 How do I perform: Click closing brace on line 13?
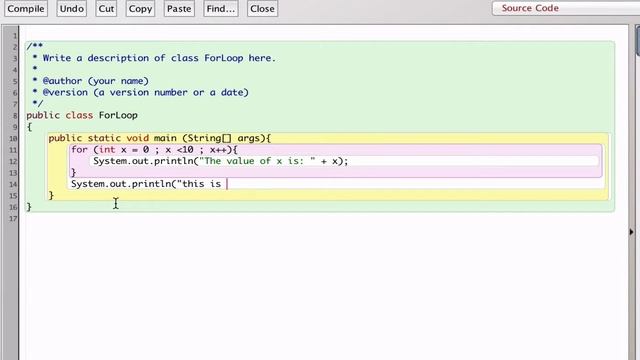(x=73, y=173)
